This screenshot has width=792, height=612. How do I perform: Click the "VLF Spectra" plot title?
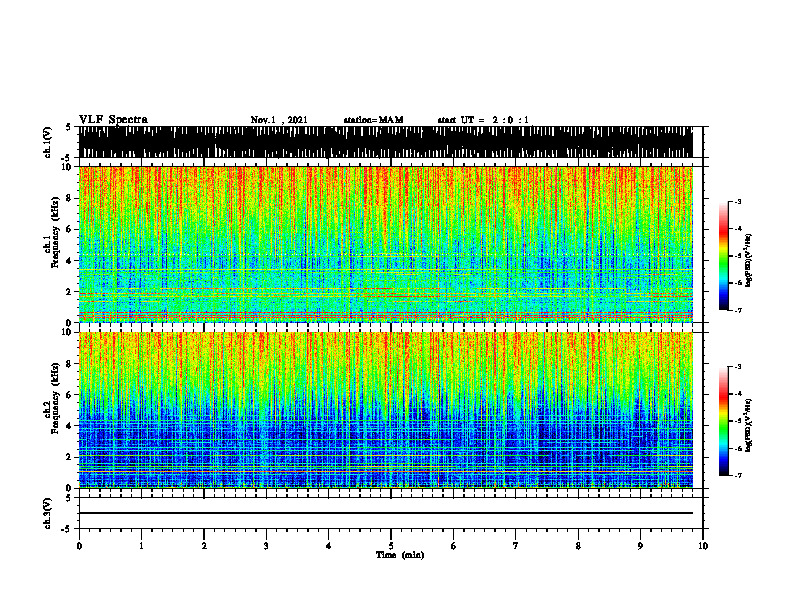(x=113, y=120)
